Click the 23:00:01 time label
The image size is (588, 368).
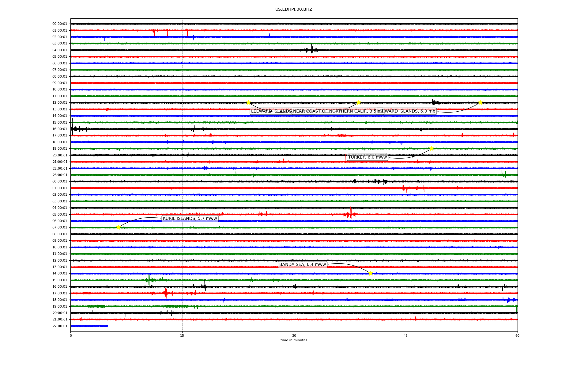click(x=60, y=175)
